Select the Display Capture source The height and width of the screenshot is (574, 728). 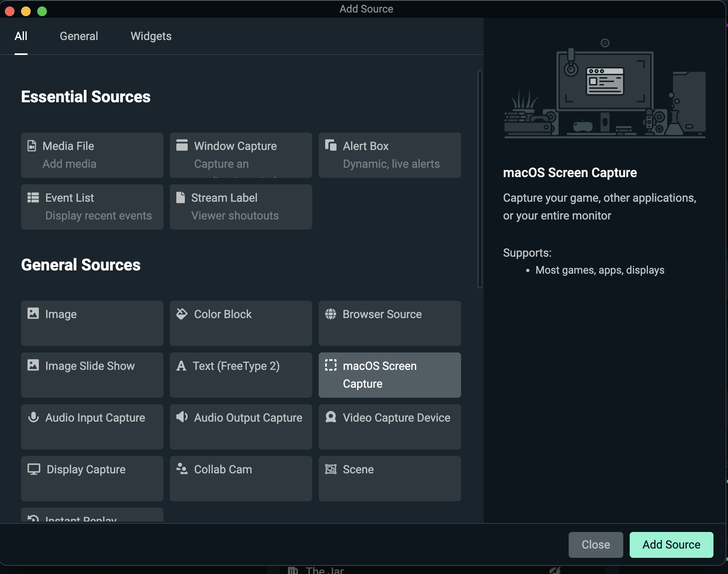tap(92, 478)
